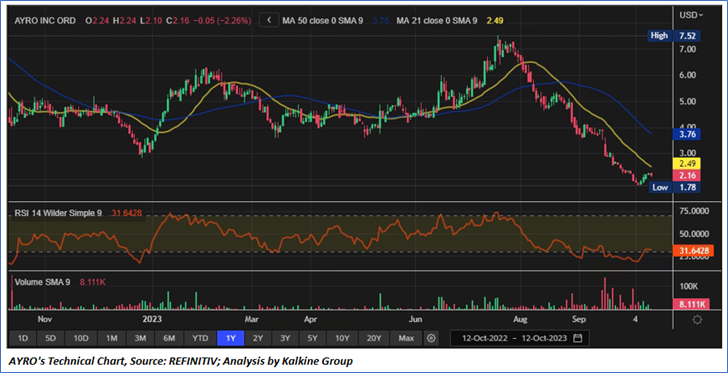Screen dimensions: 728x373
Task: Select the 1M timeframe
Action: pos(111,338)
